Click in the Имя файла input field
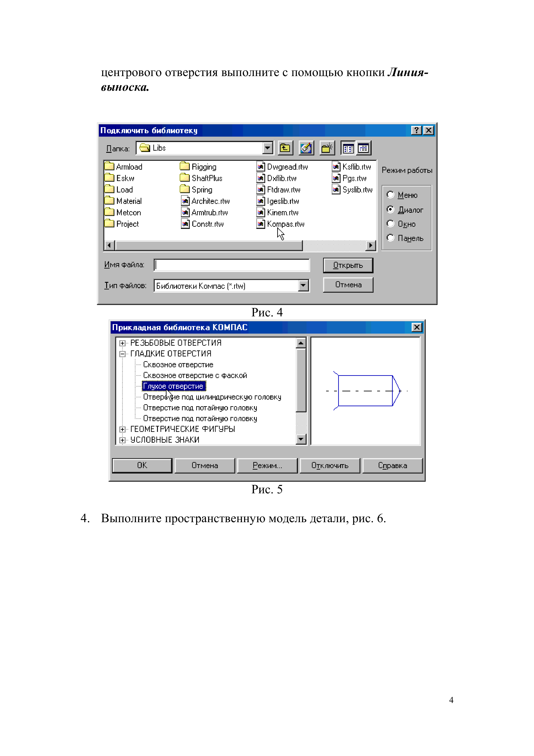Image resolution: width=534 pixels, height=756 pixels. coord(232,265)
